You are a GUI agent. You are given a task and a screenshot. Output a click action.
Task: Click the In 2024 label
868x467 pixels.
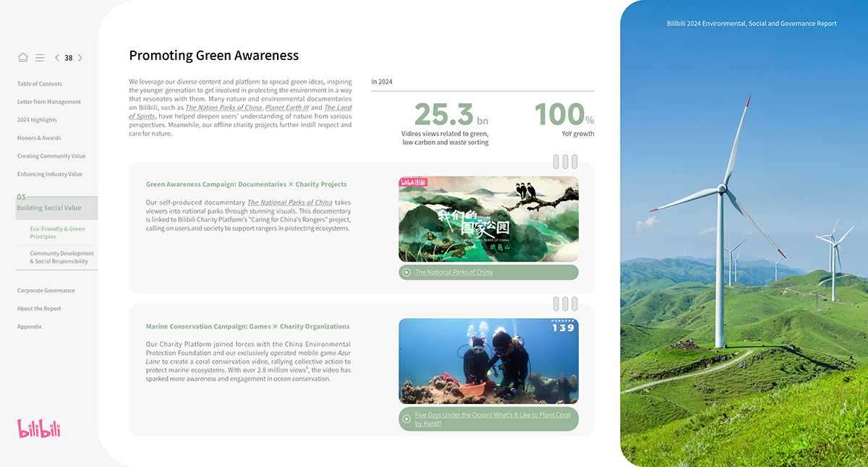382,82
